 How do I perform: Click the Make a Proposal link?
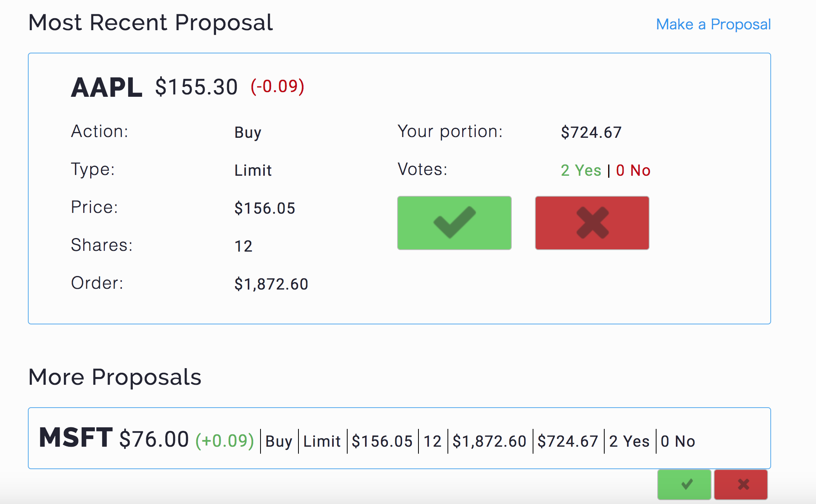point(713,24)
